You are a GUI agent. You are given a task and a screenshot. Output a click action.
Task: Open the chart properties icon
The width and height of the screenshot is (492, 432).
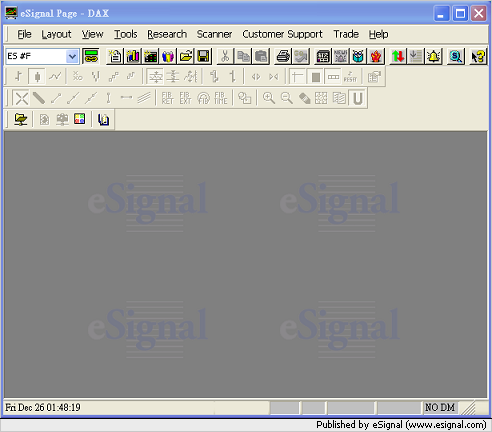[374, 77]
